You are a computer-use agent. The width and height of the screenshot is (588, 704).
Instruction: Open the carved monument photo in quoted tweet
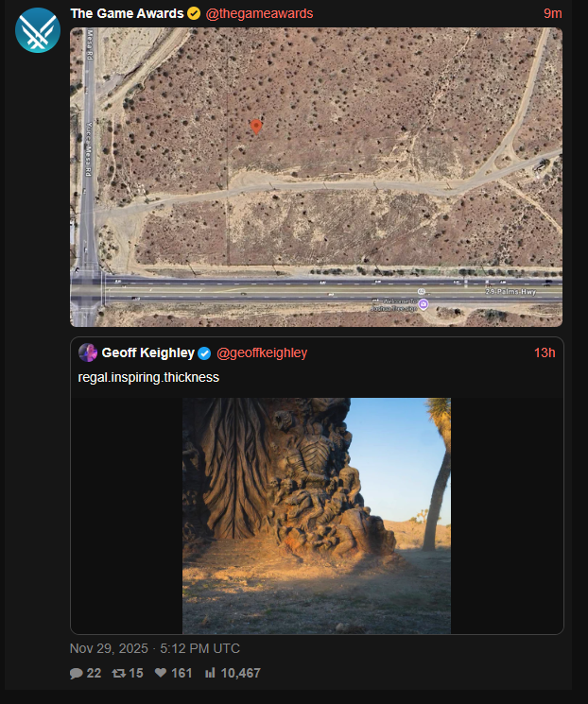pos(317,516)
